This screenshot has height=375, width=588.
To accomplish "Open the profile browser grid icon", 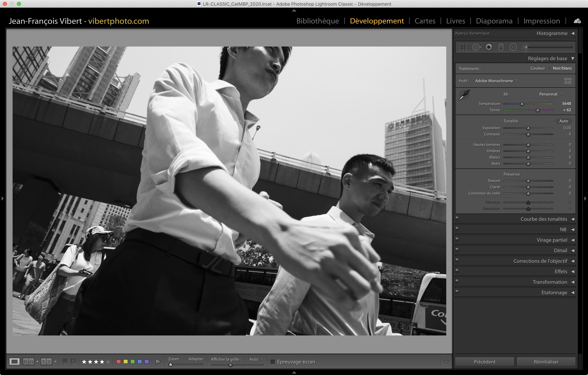I will 568,81.
